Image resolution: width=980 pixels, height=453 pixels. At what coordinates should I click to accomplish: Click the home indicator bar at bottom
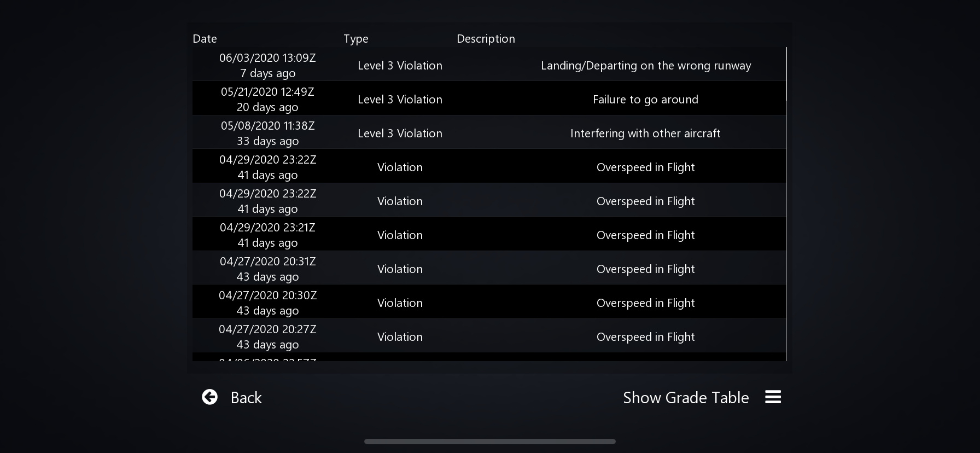click(x=490, y=442)
